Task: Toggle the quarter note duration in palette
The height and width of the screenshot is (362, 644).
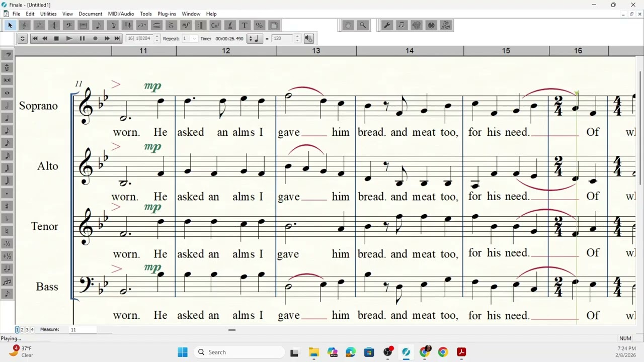Action: point(7,118)
